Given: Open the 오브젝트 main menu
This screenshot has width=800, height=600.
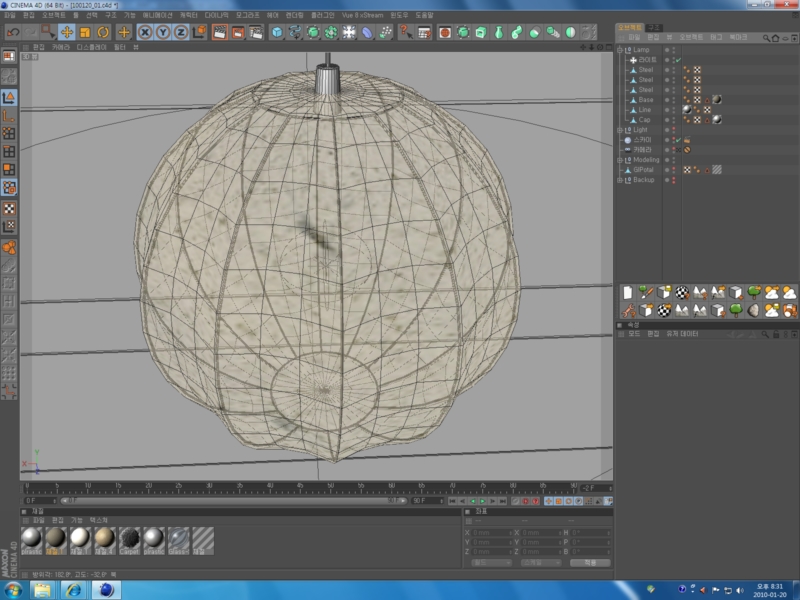Looking at the screenshot, I should point(54,15).
